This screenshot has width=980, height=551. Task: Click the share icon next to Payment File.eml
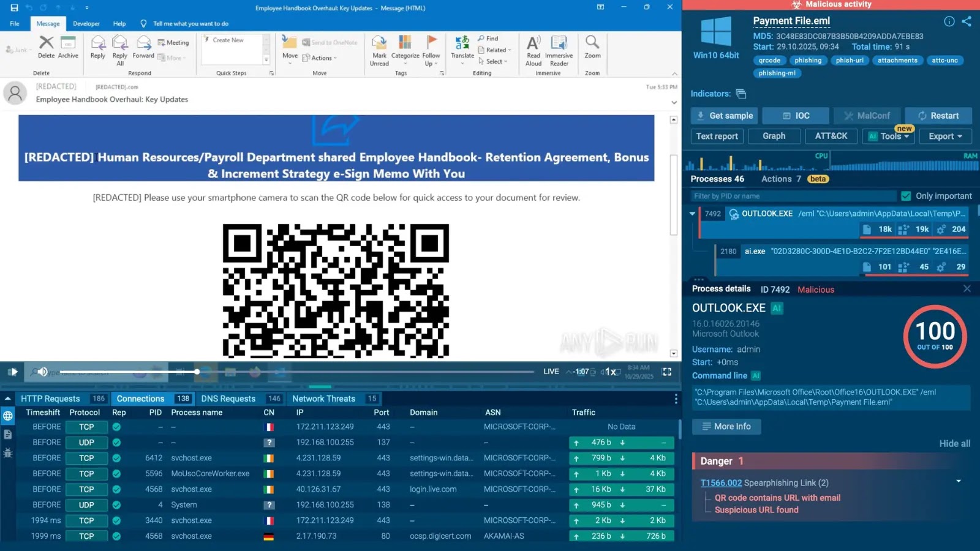pyautogui.click(x=967, y=21)
